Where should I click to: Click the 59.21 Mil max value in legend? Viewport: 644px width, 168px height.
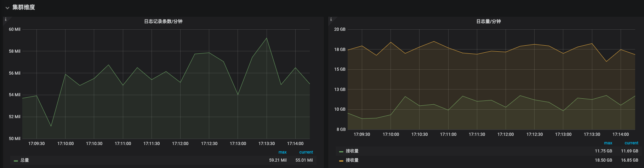tap(278, 160)
